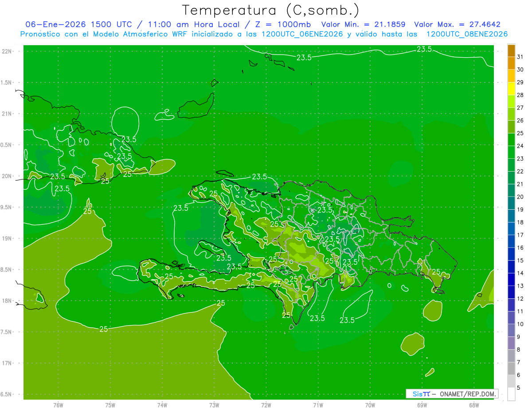This screenshot has width=532, height=411.
Task: Click the legend value "24"
Action: (x=520, y=146)
